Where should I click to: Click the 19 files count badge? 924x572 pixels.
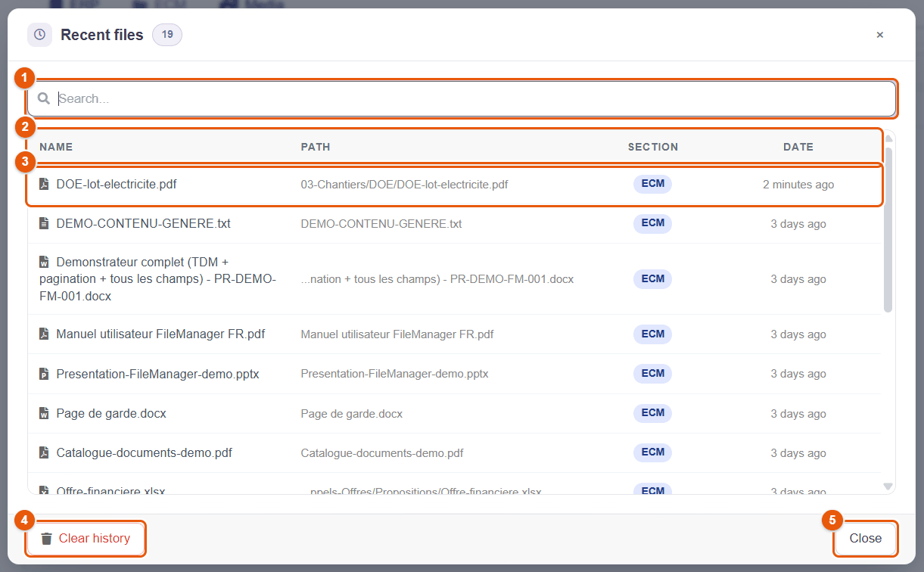coord(167,35)
